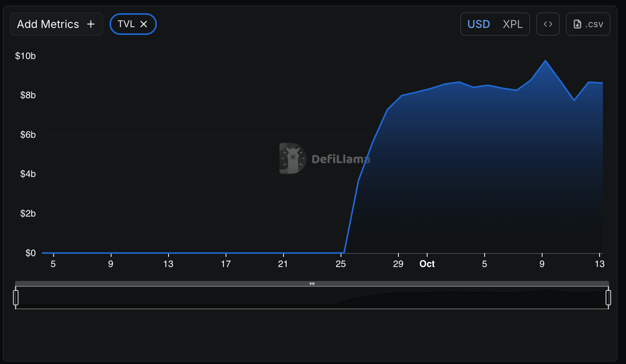The height and width of the screenshot is (364, 626).
Task: Click the $10b label on the y-axis
Action: pyautogui.click(x=25, y=56)
